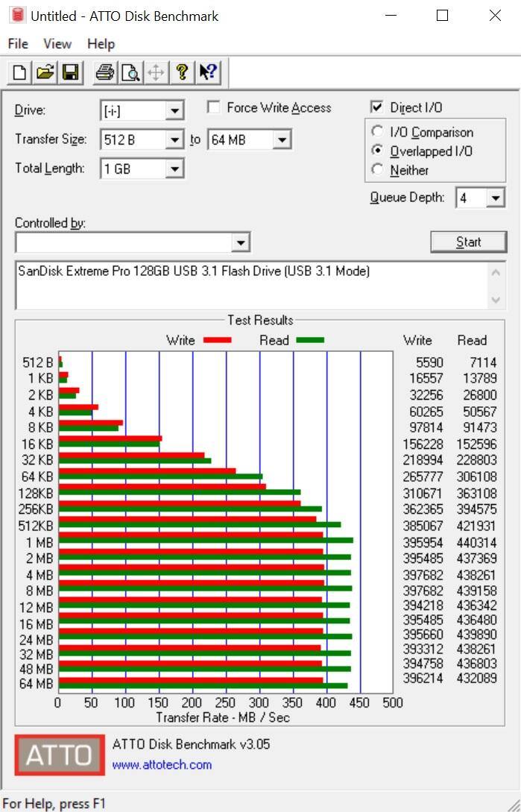Open the Drive dropdown
Viewport: 521px width, 812px height.
pos(174,110)
